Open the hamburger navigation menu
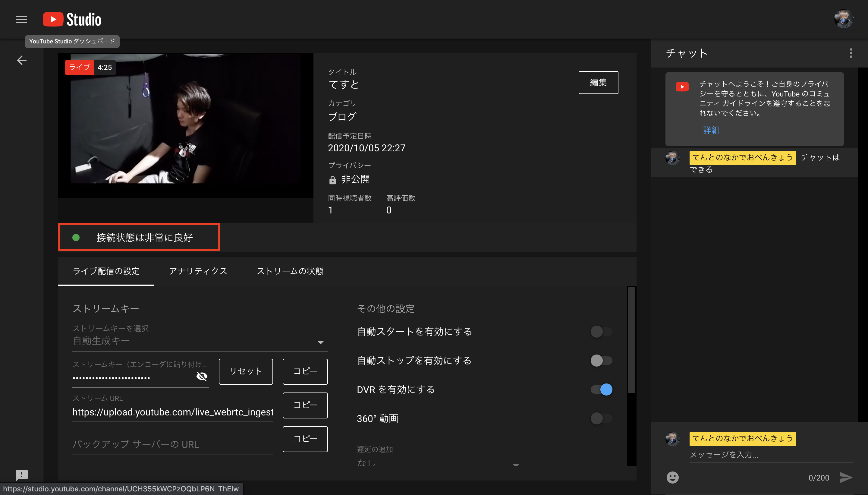This screenshot has width=868, height=495. [21, 19]
